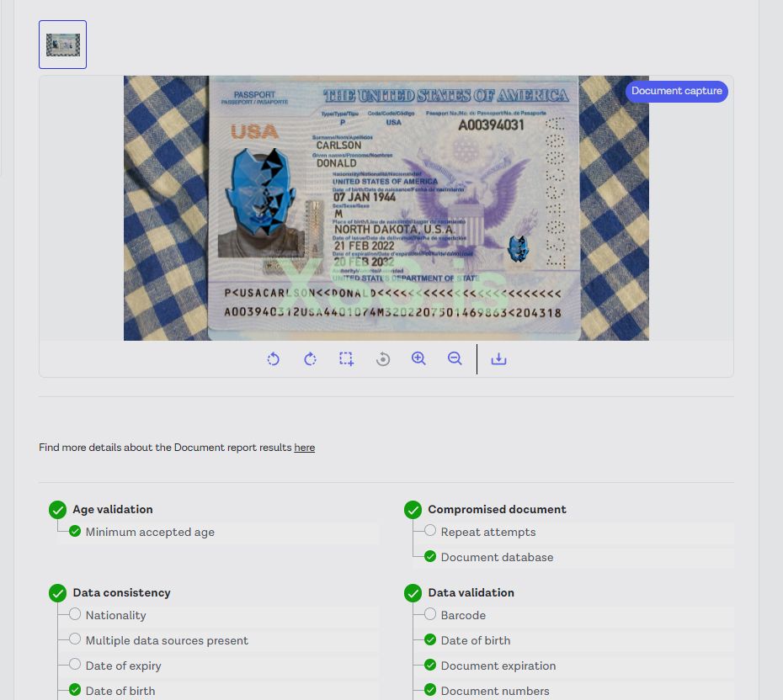Select the Barcode radio circle

click(x=430, y=615)
